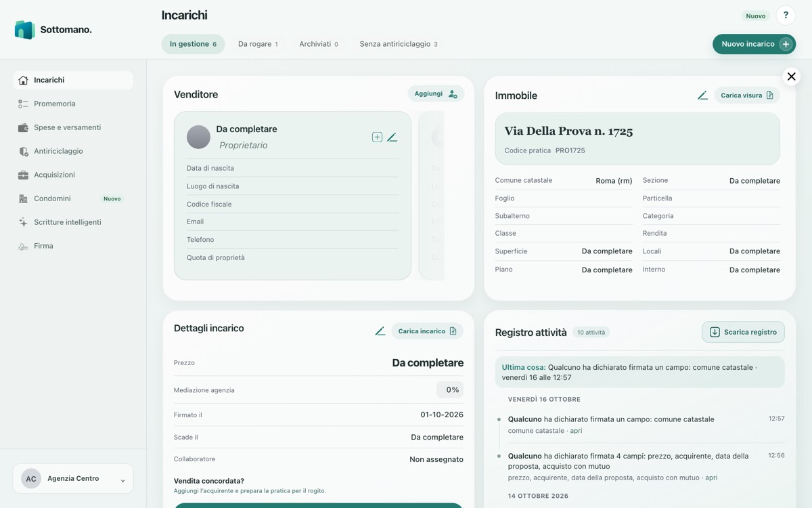Expand the Agenzia Centro account chevron
Viewport: 812px width, 508px height.
[x=122, y=480]
